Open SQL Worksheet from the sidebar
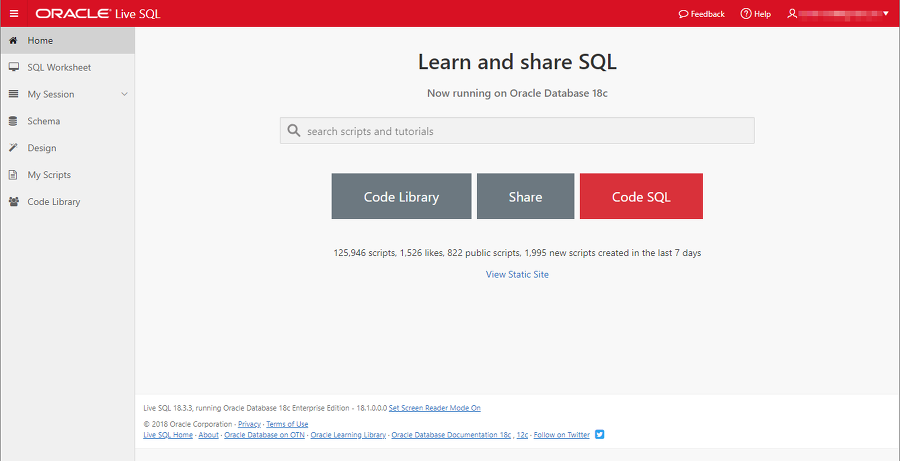This screenshot has height=461, width=900. [x=68, y=68]
